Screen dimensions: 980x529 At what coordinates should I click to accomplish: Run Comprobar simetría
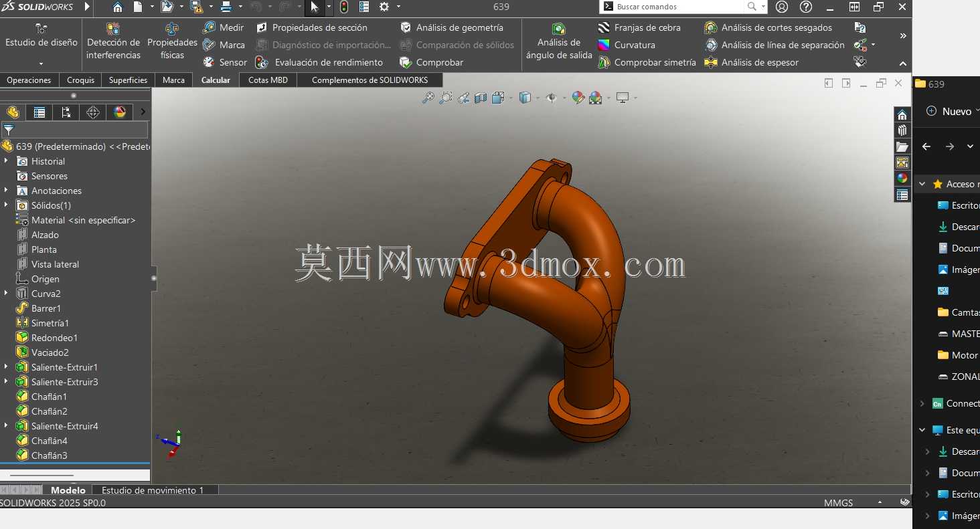point(647,62)
